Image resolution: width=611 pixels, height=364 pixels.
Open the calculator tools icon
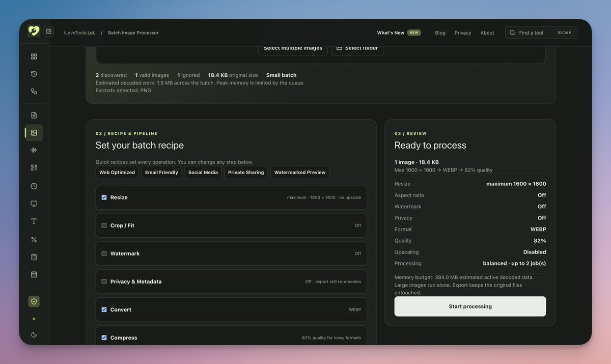(34, 257)
